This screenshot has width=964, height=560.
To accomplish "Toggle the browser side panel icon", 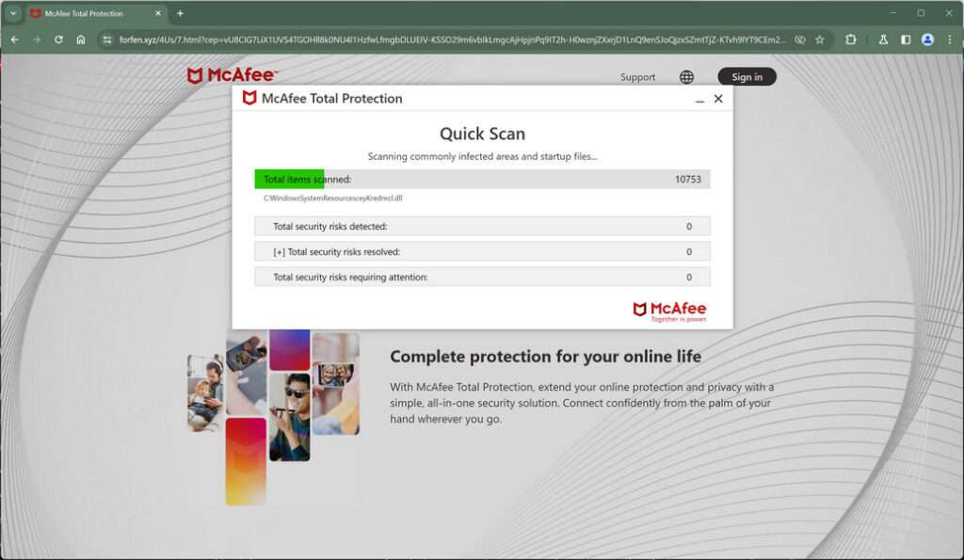I will point(906,40).
